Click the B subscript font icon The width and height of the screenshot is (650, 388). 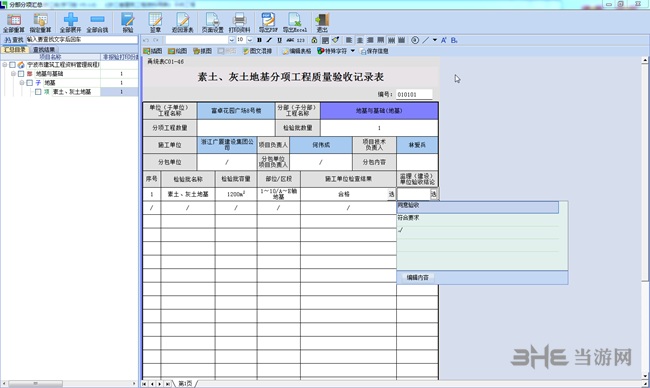coord(454,40)
